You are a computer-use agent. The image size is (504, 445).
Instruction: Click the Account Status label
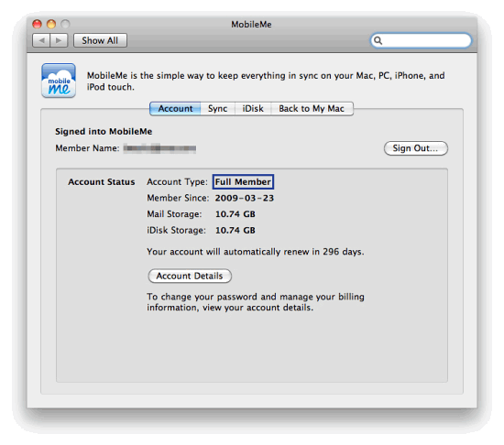pyautogui.click(x=101, y=181)
